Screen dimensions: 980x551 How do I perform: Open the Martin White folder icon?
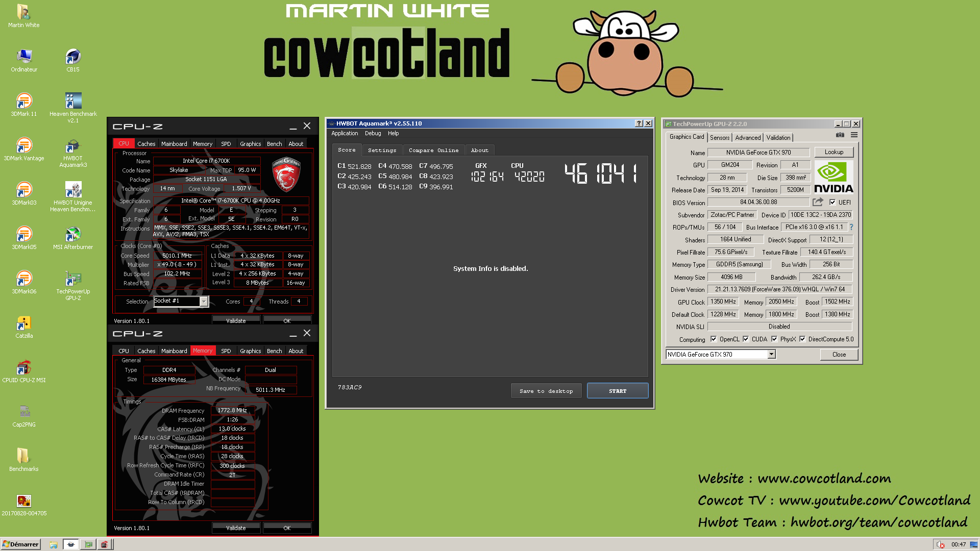click(23, 16)
